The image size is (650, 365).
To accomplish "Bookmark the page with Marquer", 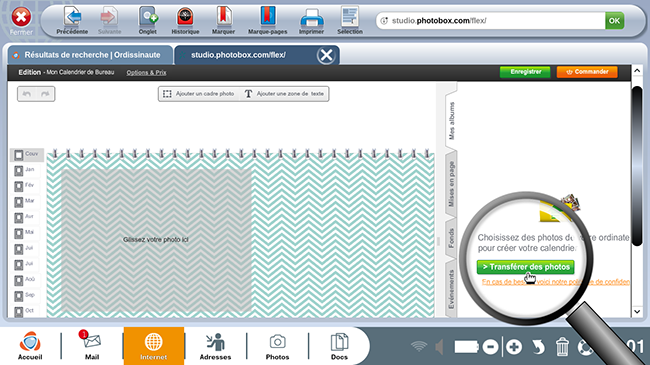I will click(x=223, y=17).
